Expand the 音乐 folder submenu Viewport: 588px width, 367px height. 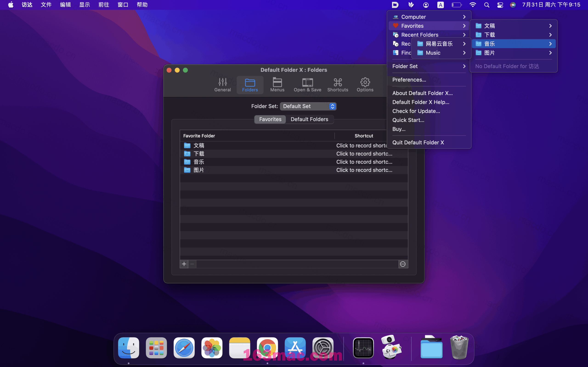click(x=550, y=44)
